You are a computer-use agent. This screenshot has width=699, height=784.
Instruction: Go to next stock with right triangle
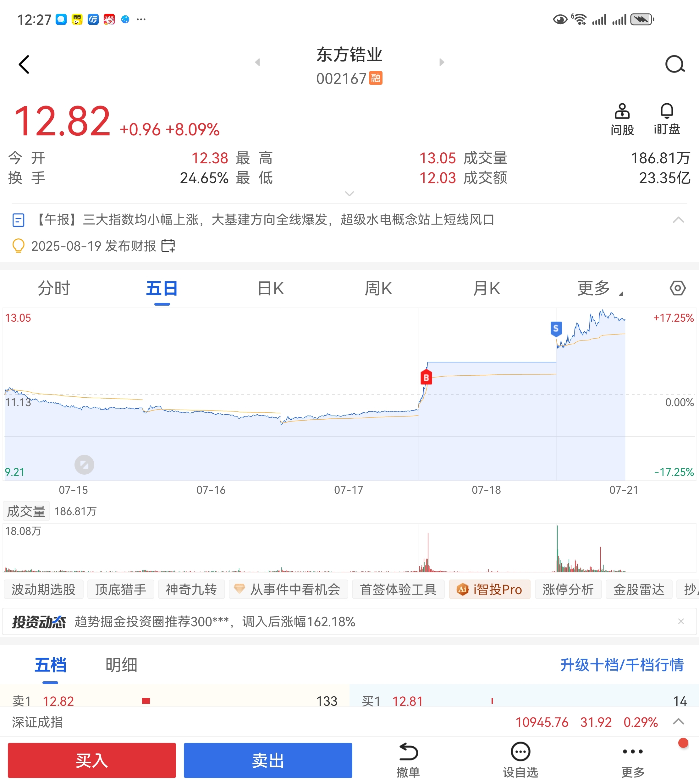pyautogui.click(x=442, y=62)
